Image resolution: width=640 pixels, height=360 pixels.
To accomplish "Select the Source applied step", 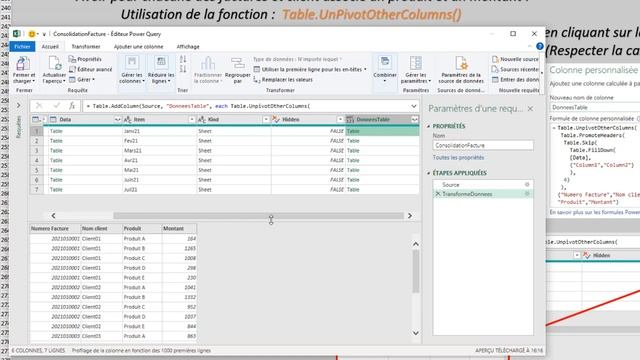I will (x=483, y=185).
